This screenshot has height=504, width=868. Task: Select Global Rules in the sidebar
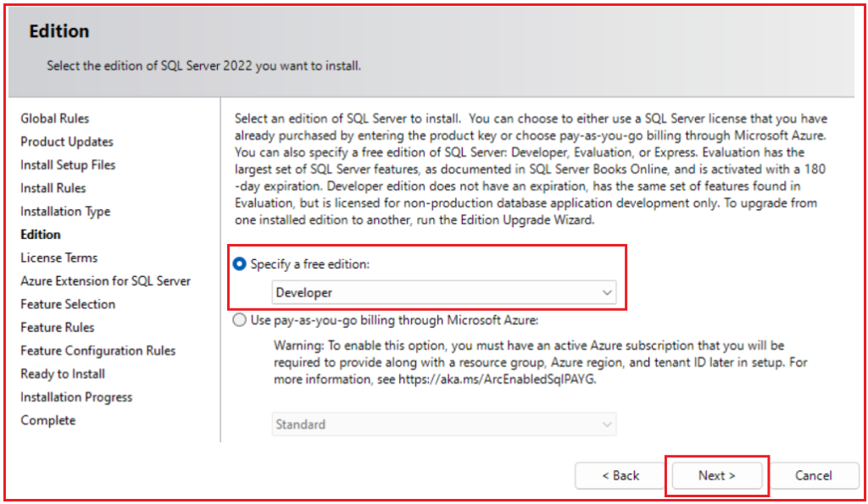click(54, 119)
